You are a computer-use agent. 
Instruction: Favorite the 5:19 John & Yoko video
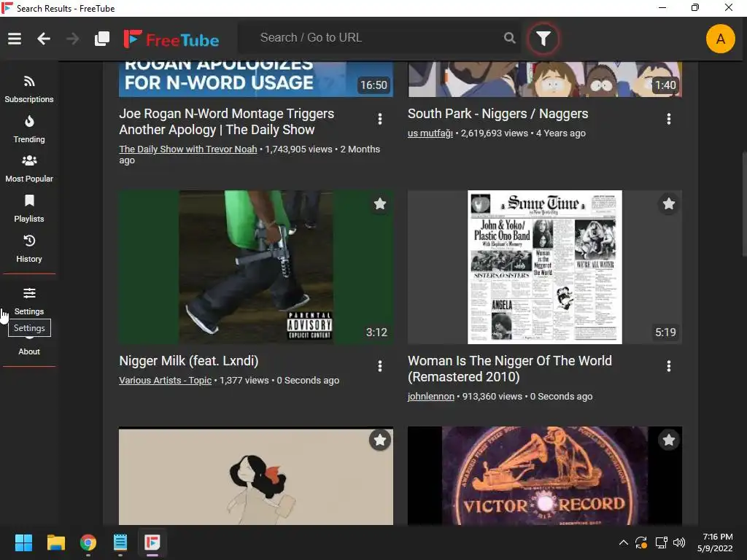668,204
